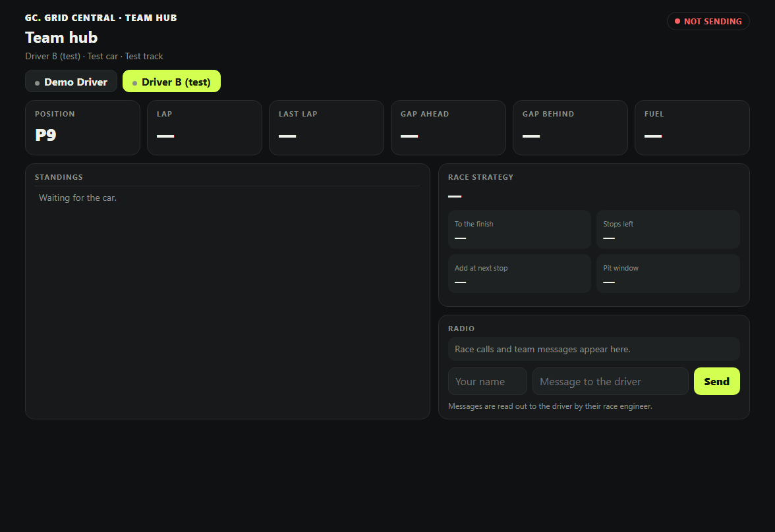Click the 'Waiting for the car.' text
This screenshot has height=532, width=775.
coord(78,198)
